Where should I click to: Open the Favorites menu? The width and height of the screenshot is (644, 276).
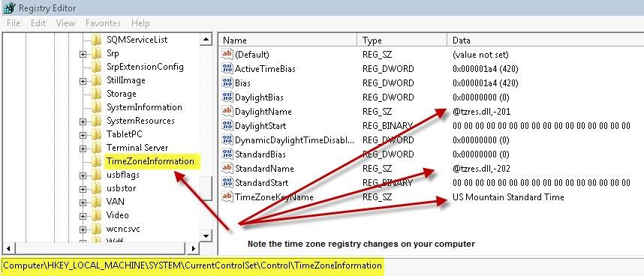103,23
